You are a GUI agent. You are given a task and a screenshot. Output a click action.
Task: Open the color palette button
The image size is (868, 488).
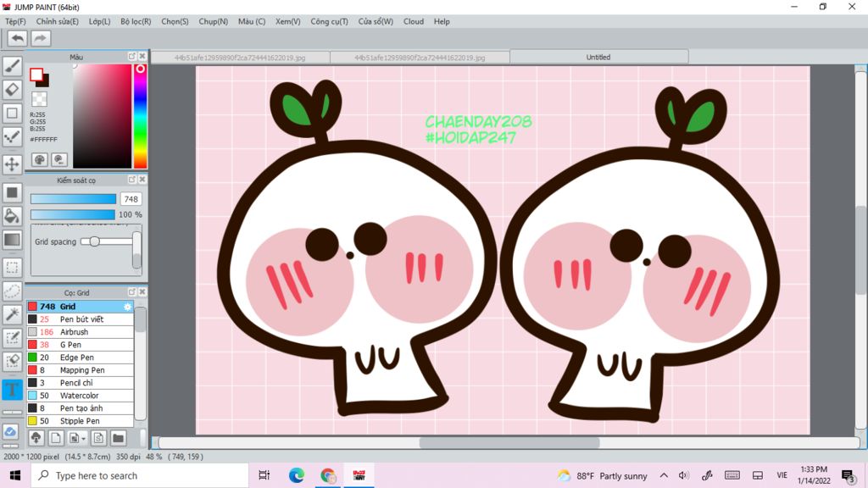tap(39, 160)
